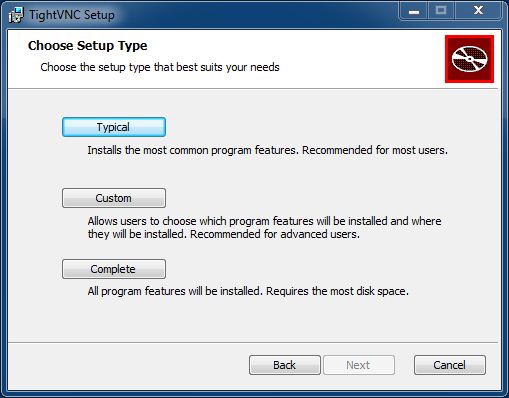Click the "Requires the most disk space" text
This screenshot has width=509, height=398.
pyautogui.click(x=337, y=291)
